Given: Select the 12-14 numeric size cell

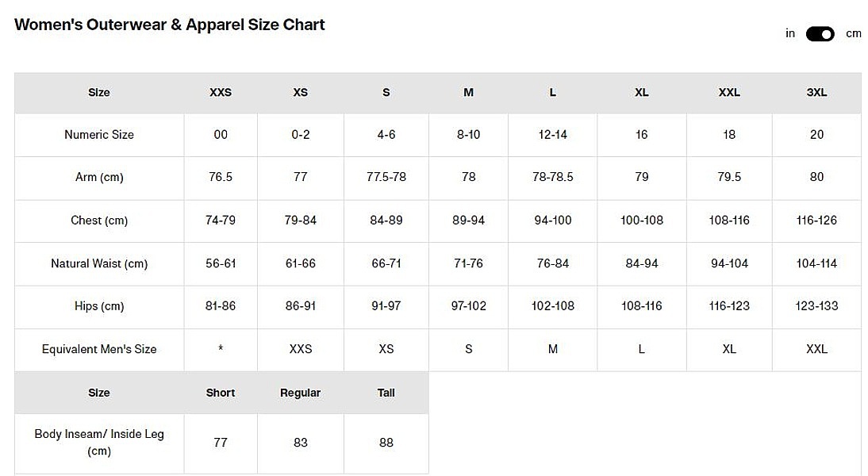Looking at the screenshot, I should [553, 135].
